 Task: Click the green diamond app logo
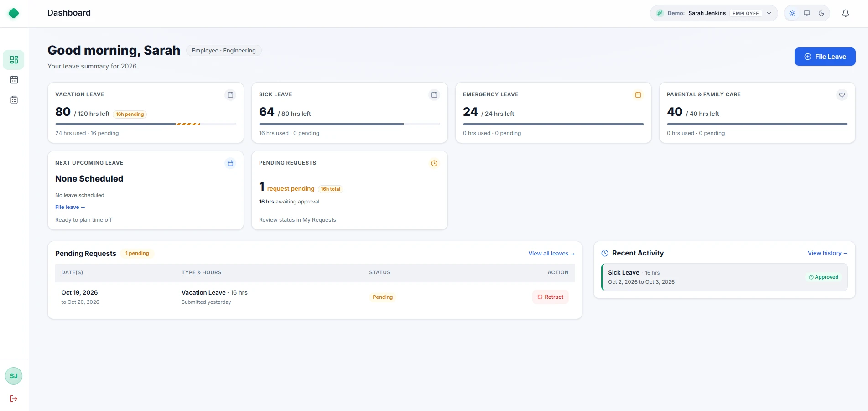click(14, 13)
